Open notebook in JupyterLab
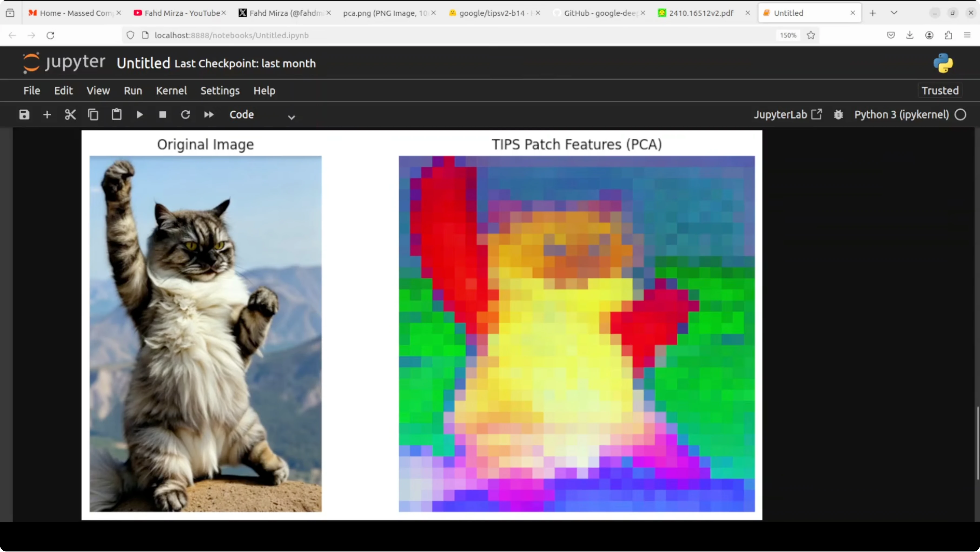 click(x=787, y=114)
